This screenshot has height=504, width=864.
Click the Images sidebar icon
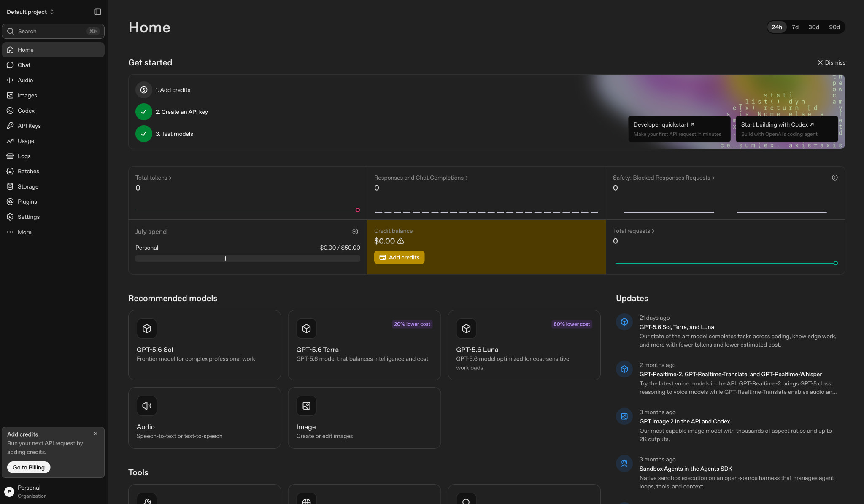10,95
